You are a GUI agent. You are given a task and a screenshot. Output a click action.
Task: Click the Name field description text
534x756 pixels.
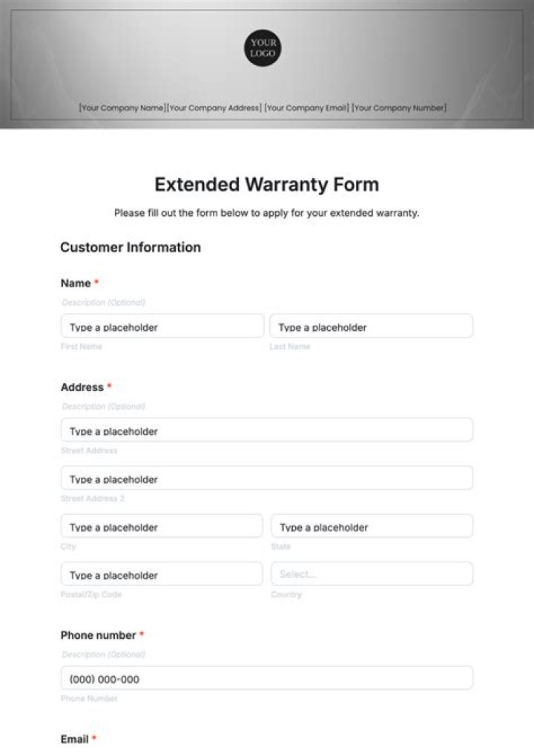pos(103,303)
